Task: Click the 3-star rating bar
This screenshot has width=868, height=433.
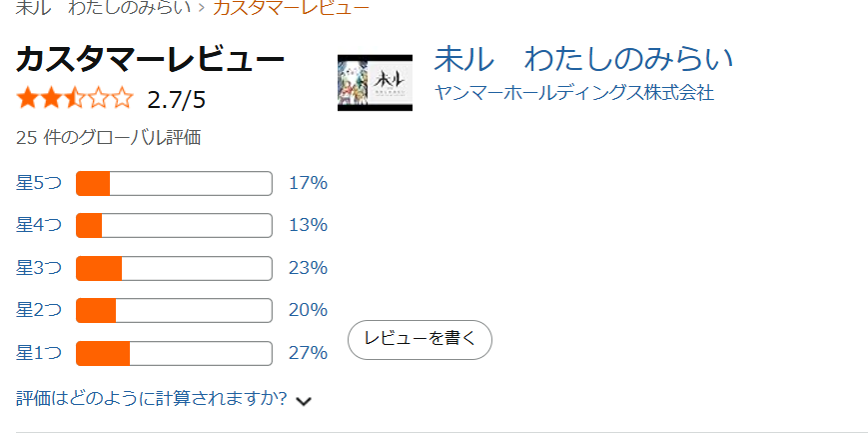Action: [x=175, y=268]
